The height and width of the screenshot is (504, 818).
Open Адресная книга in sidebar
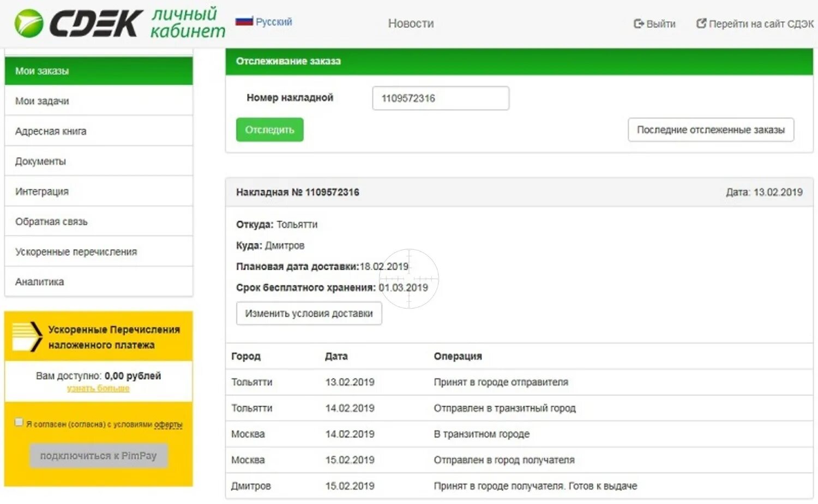(99, 131)
